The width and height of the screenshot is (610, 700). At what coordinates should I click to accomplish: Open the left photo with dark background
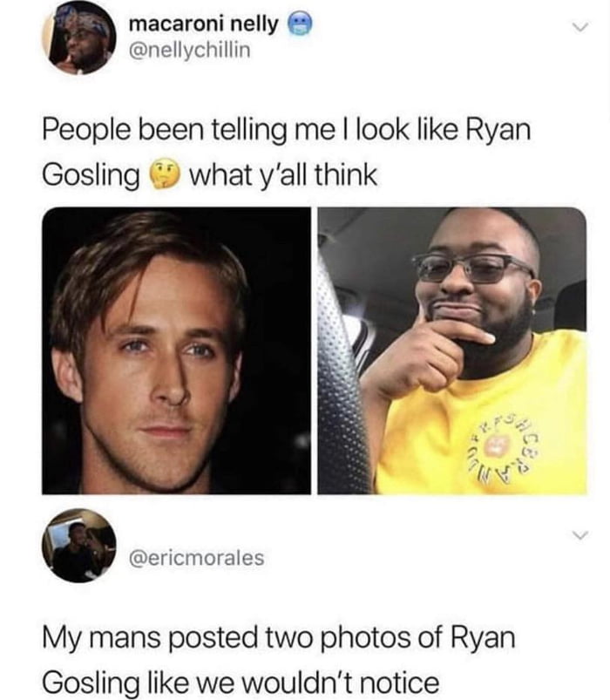176,351
